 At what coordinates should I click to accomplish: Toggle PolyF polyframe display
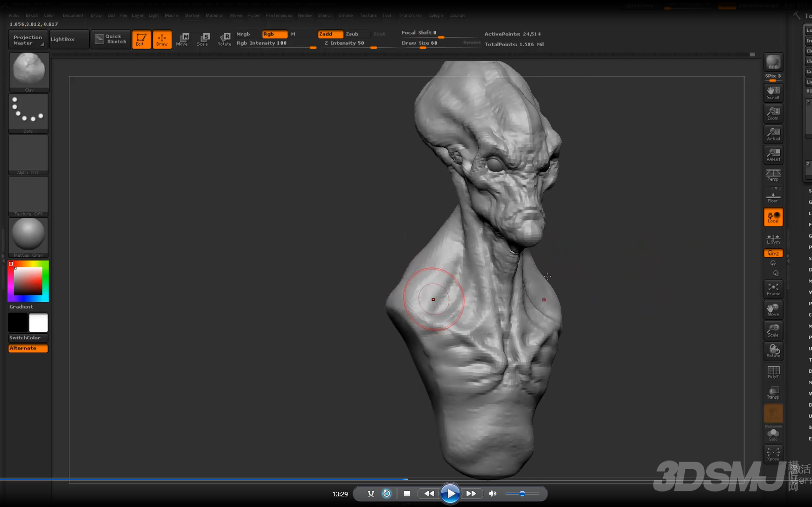pyautogui.click(x=773, y=372)
